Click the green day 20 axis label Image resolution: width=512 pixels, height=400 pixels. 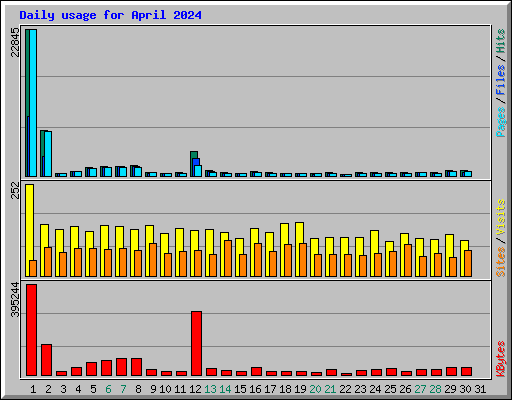pyautogui.click(x=315, y=389)
